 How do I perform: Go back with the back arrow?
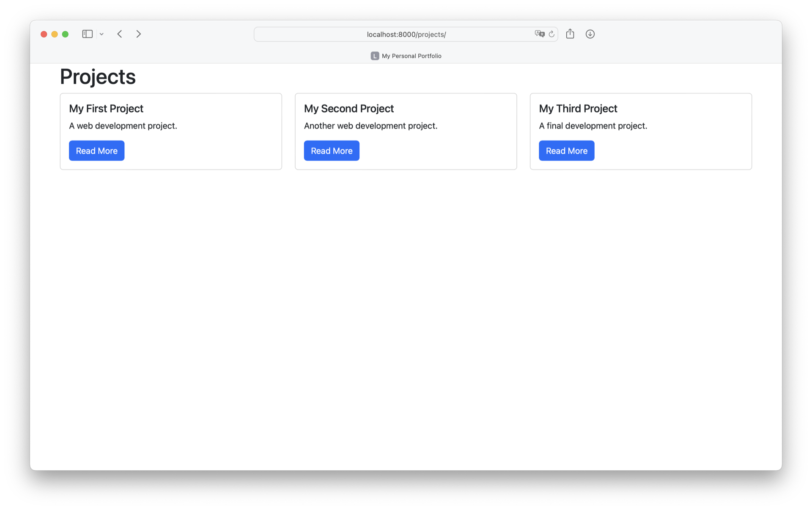(120, 34)
